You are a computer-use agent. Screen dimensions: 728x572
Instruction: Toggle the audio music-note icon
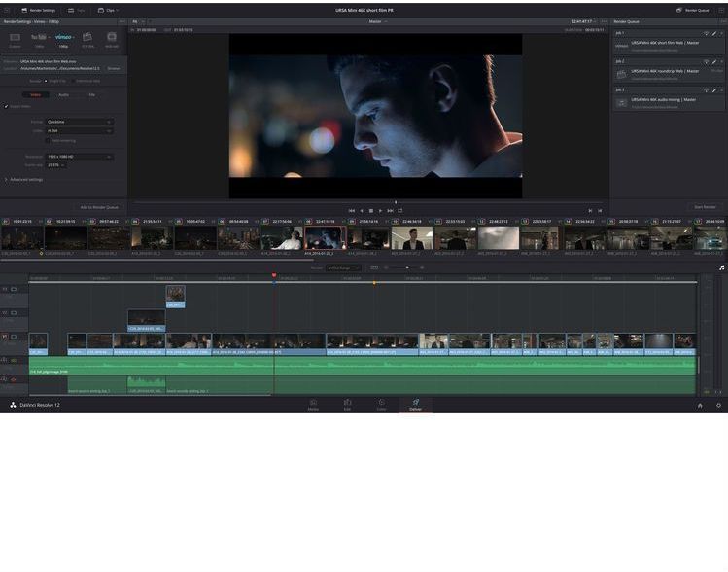(721, 268)
